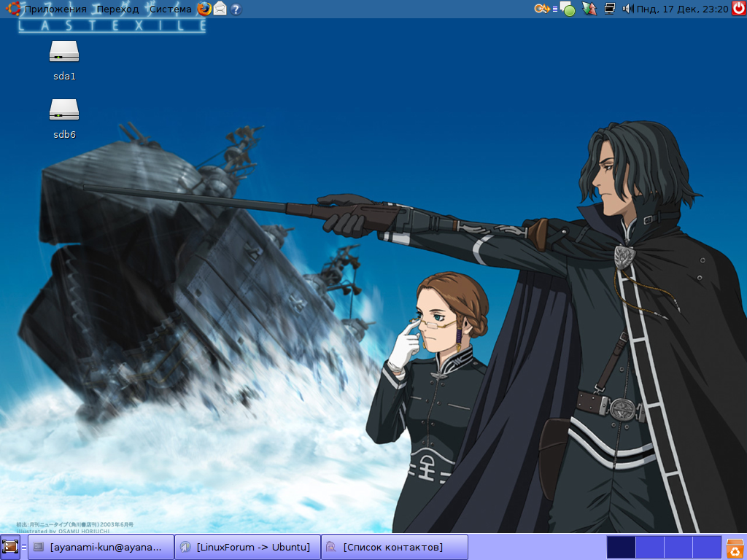Switch to the ayanami-kun@ayana... terminal window
This screenshot has width=747, height=560.
[101, 547]
